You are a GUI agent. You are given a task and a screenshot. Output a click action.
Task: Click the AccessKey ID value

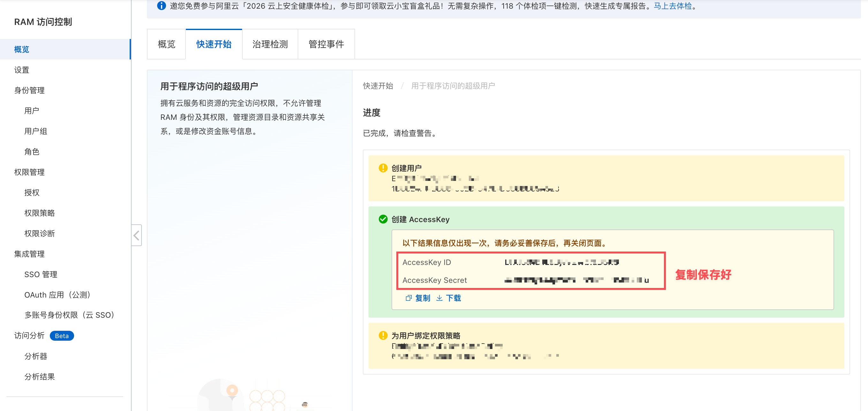click(x=562, y=262)
